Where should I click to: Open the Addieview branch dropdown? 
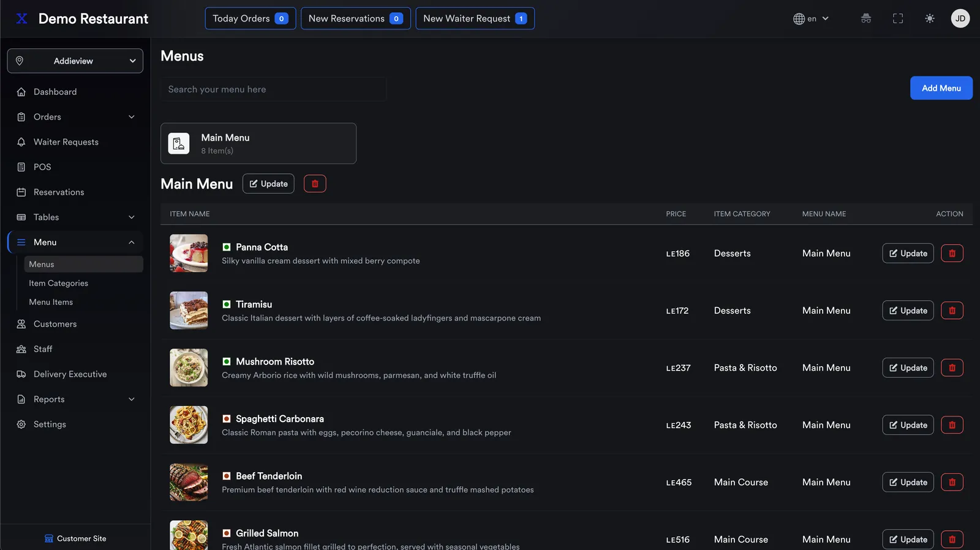(x=75, y=61)
